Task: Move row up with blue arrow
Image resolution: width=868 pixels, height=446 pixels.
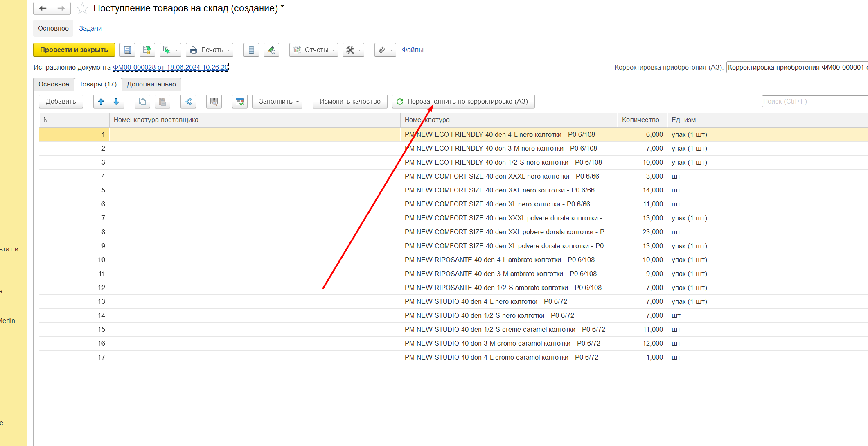Action: pyautogui.click(x=101, y=102)
